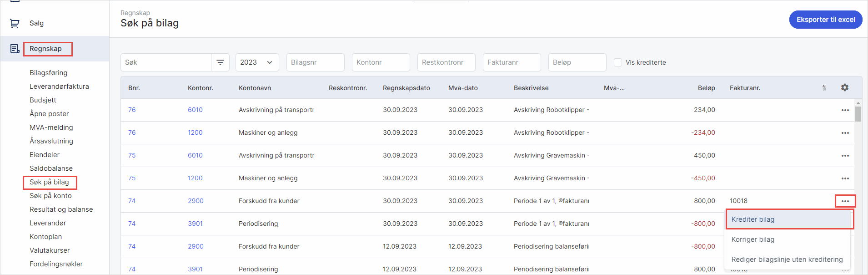
Task: Open three-dot menu for Avskriving Gravemaskin 450,00 row
Action: (845, 156)
